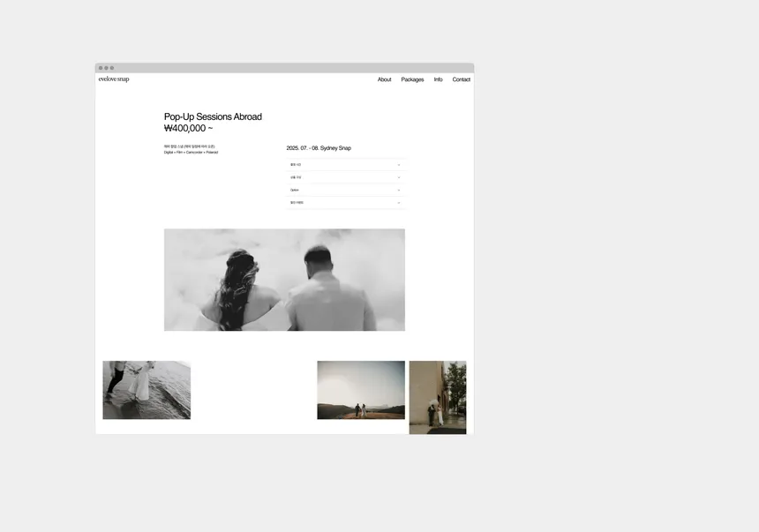The width and height of the screenshot is (759, 532).
Task: Expand the Option accordion row
Action: 345,191
